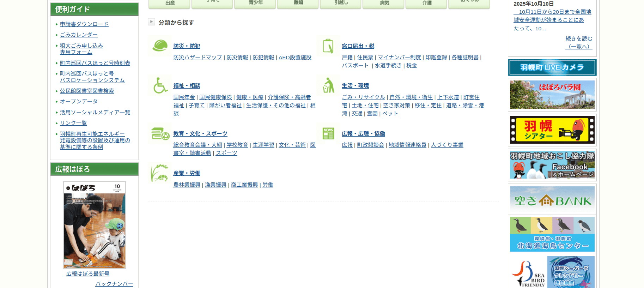This screenshot has width=644, height=288.
Task: Open 申請書ダウンロード in the guide menu
Action: point(84,24)
